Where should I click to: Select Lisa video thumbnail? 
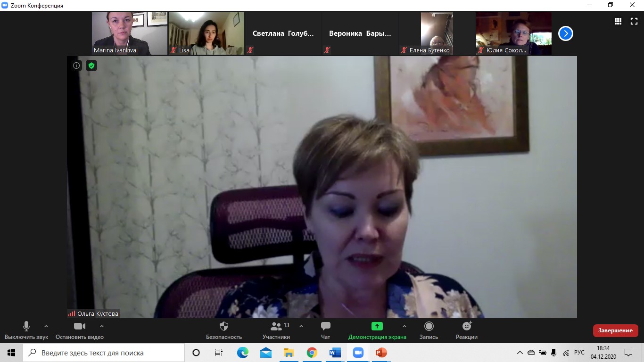(x=206, y=33)
